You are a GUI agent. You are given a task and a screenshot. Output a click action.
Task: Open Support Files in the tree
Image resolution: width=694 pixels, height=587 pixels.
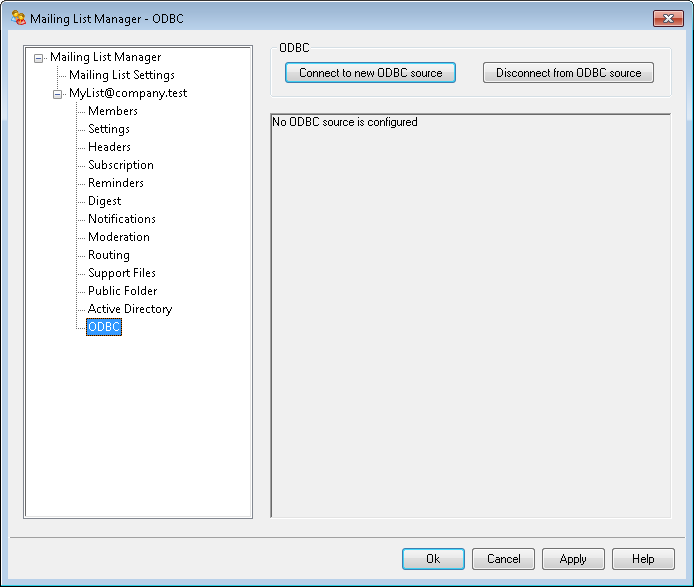point(121,273)
